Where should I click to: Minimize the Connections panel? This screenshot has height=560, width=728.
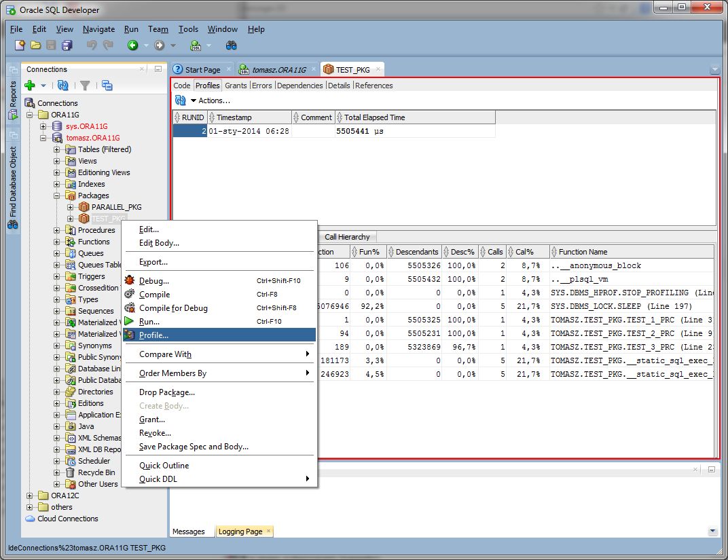[158, 69]
